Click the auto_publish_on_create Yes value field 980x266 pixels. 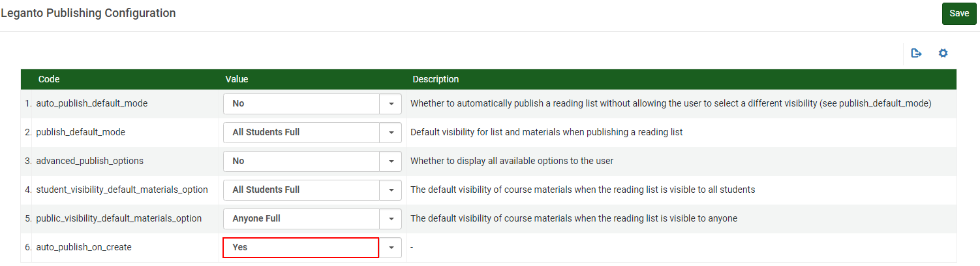[x=301, y=248]
